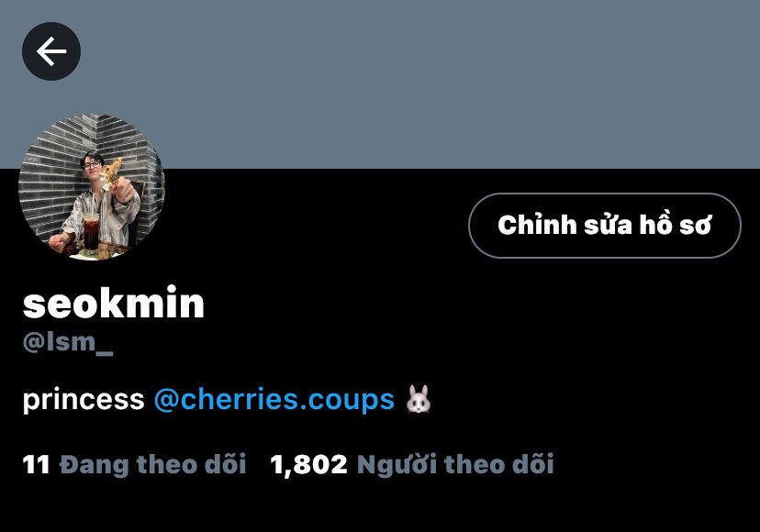Viewport: 760px width, 532px height.
Task: Click the @lsm_ username handle
Action: tap(68, 342)
